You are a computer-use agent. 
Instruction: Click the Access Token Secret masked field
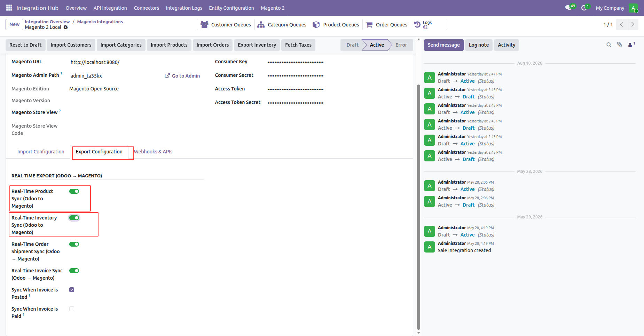tap(296, 103)
